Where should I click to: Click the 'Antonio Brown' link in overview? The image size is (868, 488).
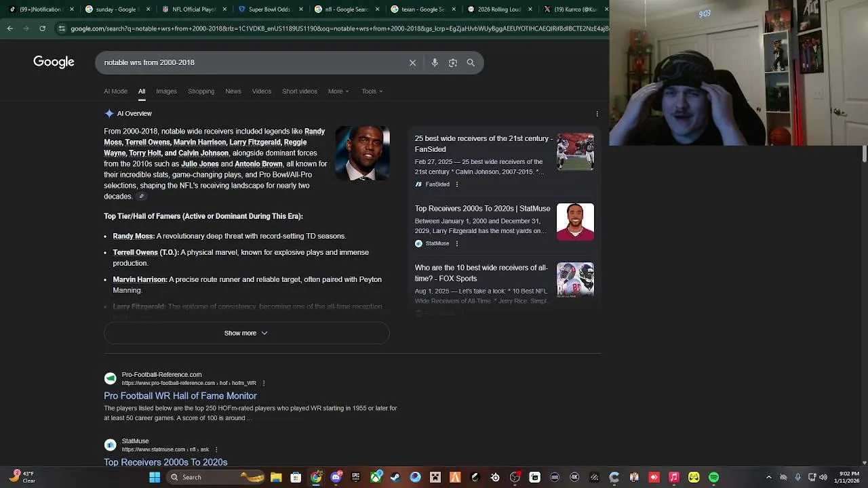click(258, 164)
